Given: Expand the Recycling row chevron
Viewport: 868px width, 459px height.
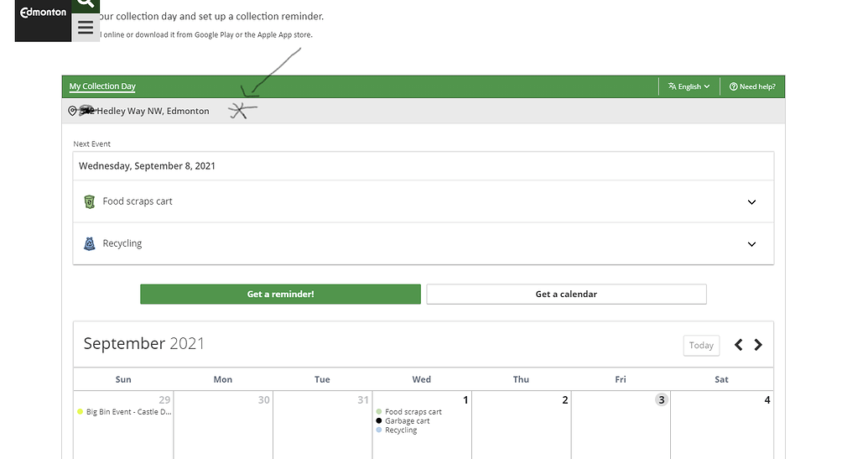Looking at the screenshot, I should pos(751,244).
